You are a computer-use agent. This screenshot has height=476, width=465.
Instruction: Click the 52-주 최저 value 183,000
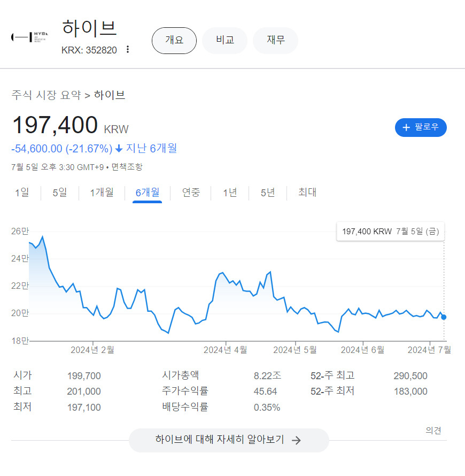pyautogui.click(x=410, y=391)
